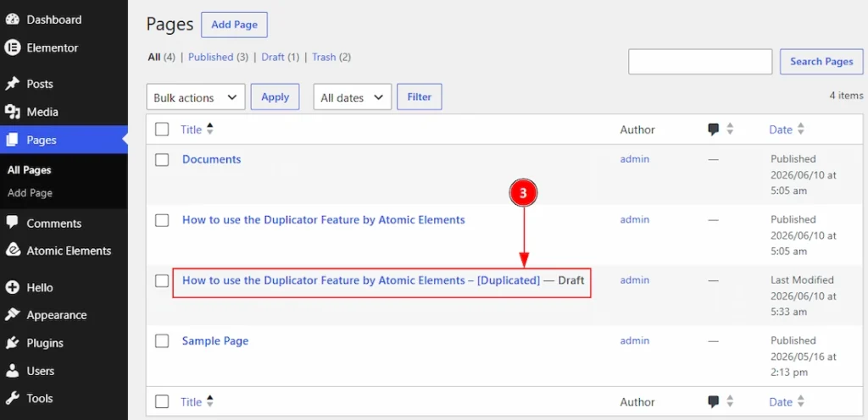Open the Sample Page title link
Screen dimensions: 868x420
pos(215,341)
